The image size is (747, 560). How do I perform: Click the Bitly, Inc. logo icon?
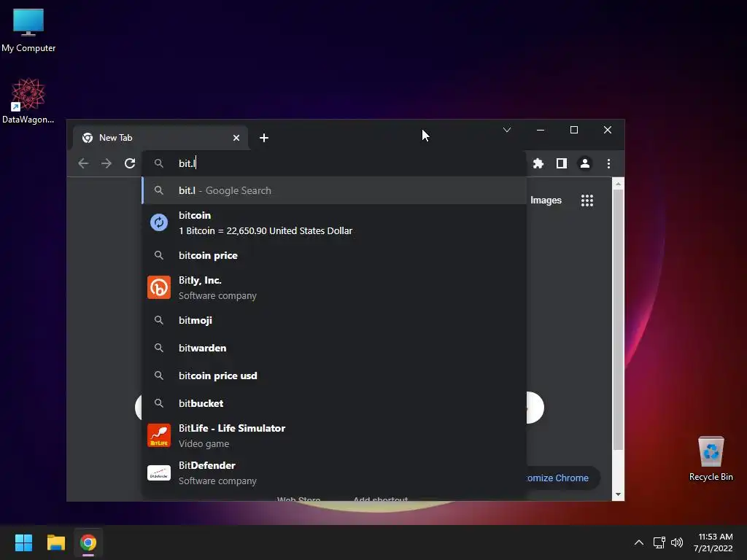point(158,287)
